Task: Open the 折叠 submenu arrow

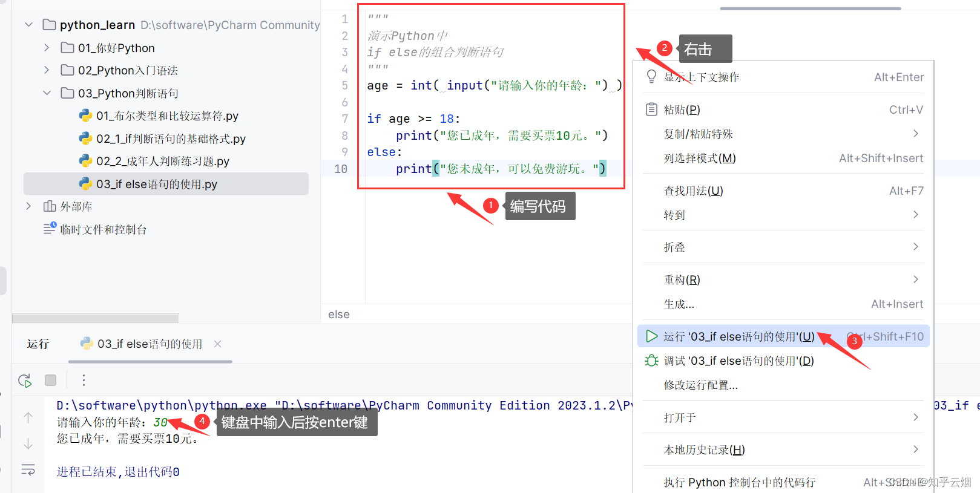Action: click(x=916, y=246)
